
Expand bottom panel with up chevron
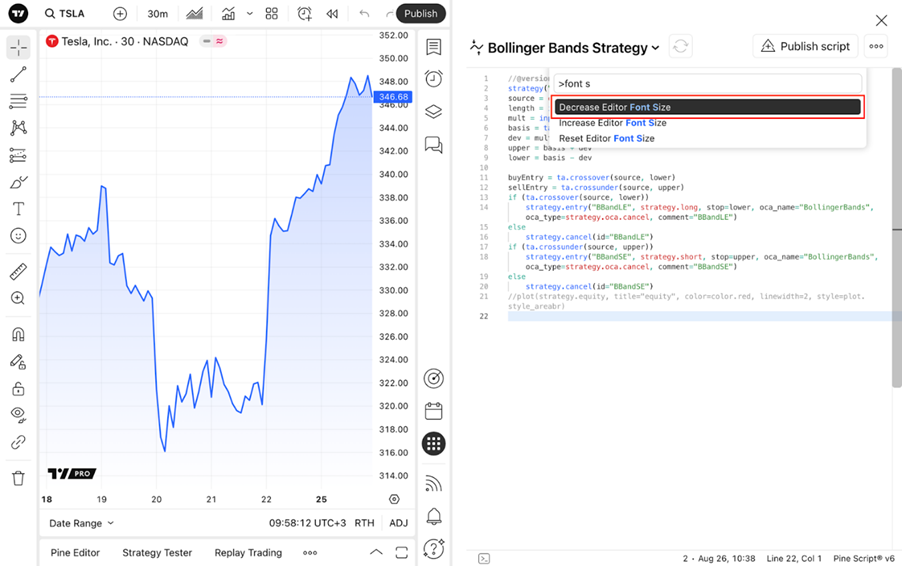[376, 552]
